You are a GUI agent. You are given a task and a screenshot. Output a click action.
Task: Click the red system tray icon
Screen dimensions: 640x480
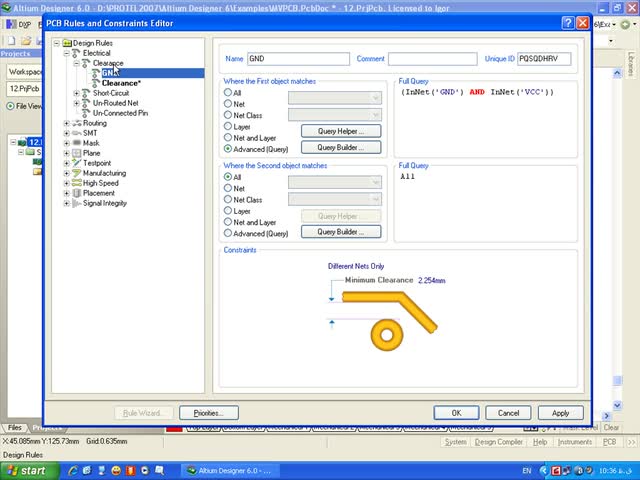click(x=556, y=471)
